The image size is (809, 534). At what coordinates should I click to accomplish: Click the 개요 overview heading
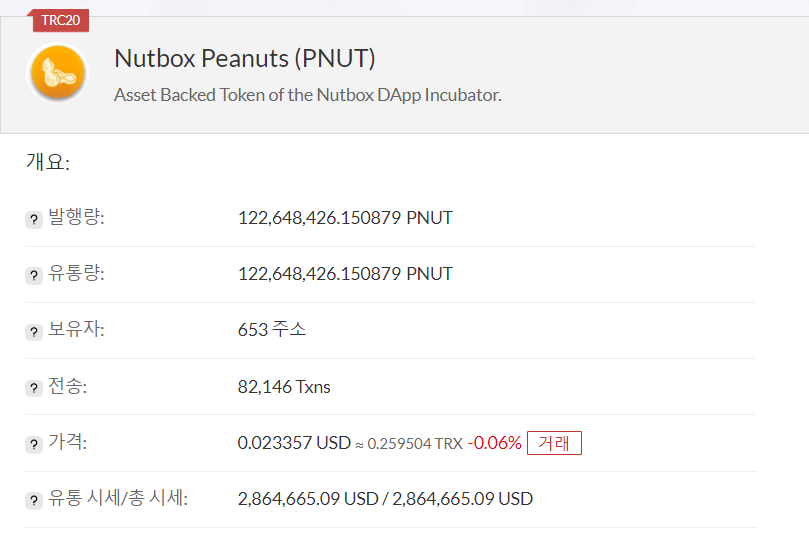[x=47, y=162]
